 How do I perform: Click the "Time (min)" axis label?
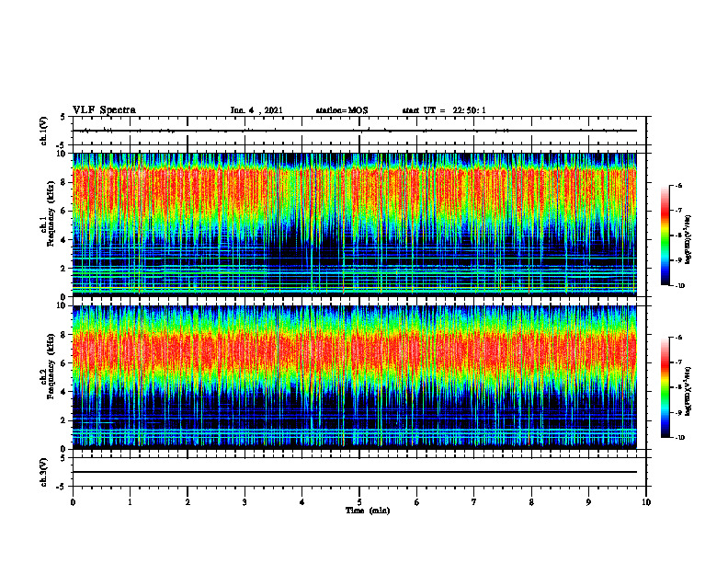coord(368,511)
